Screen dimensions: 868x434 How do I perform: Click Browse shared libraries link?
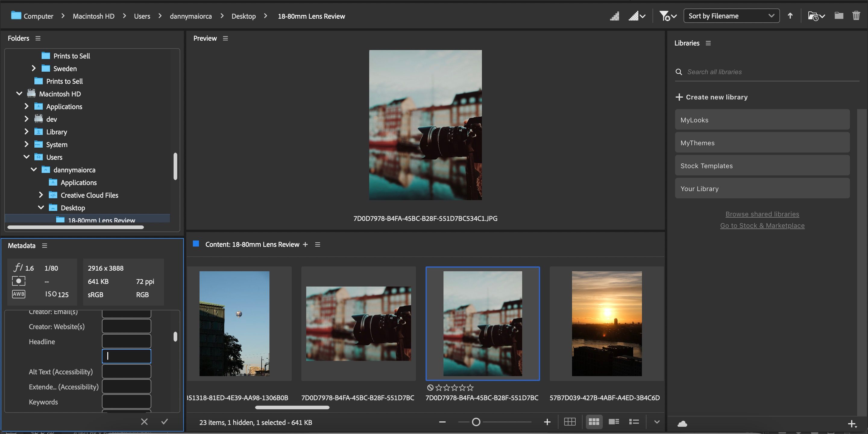pos(762,214)
